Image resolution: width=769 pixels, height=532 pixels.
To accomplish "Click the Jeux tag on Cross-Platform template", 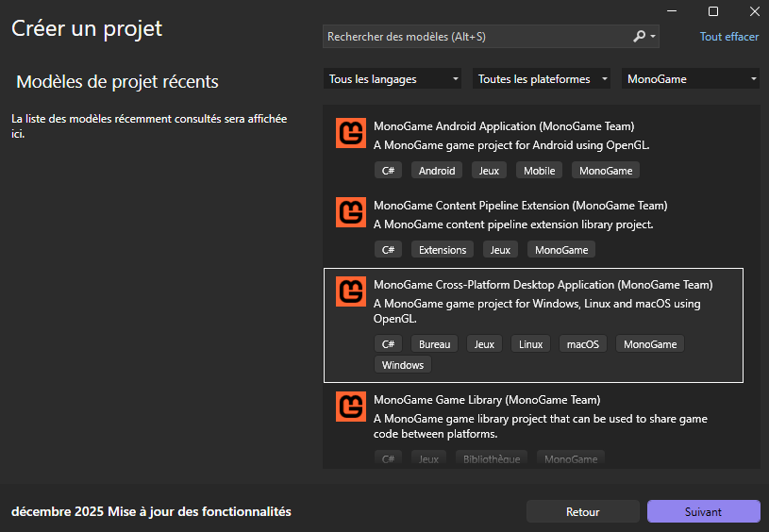I will point(484,344).
